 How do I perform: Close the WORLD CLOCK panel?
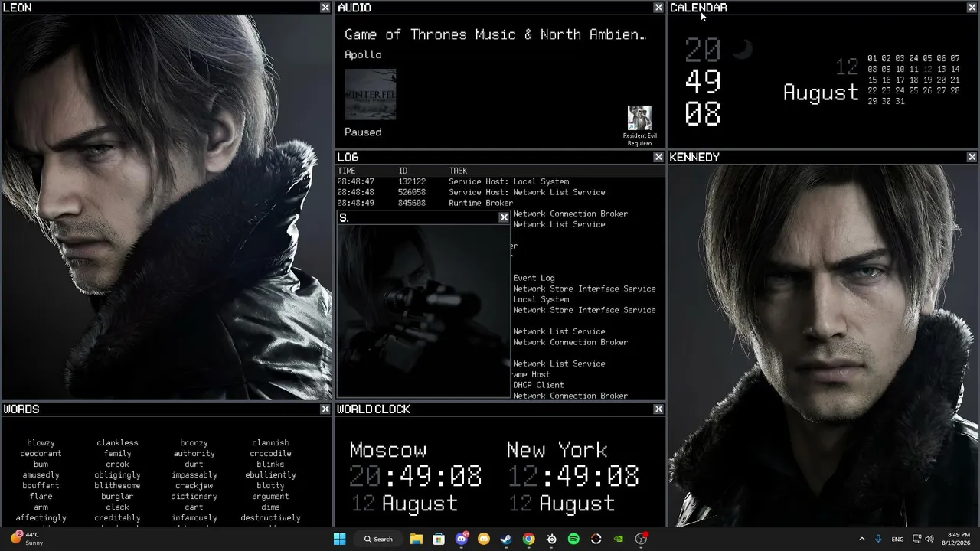click(658, 409)
